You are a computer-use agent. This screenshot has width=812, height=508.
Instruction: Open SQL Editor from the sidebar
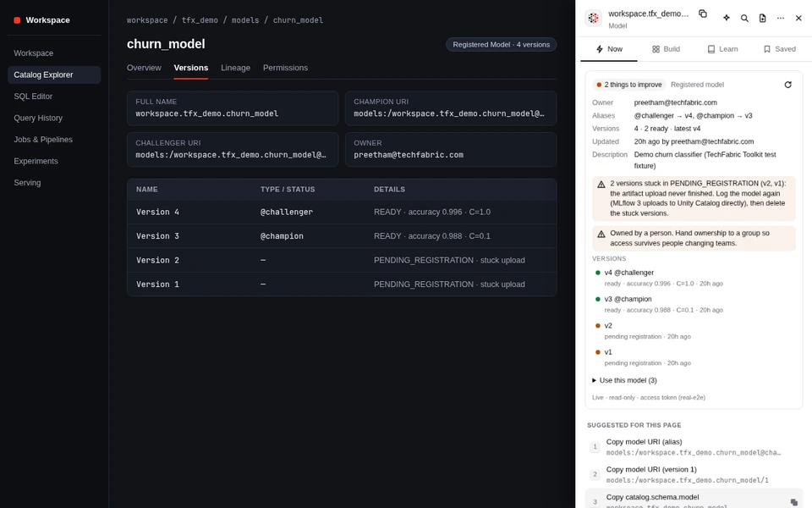point(54,97)
